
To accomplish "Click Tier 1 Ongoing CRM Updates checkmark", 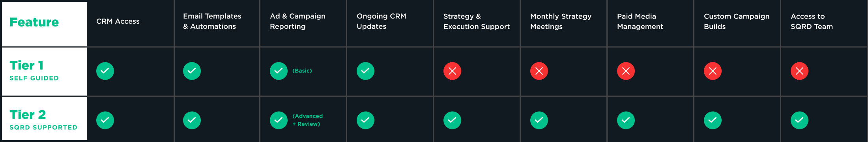I will [x=365, y=71].
